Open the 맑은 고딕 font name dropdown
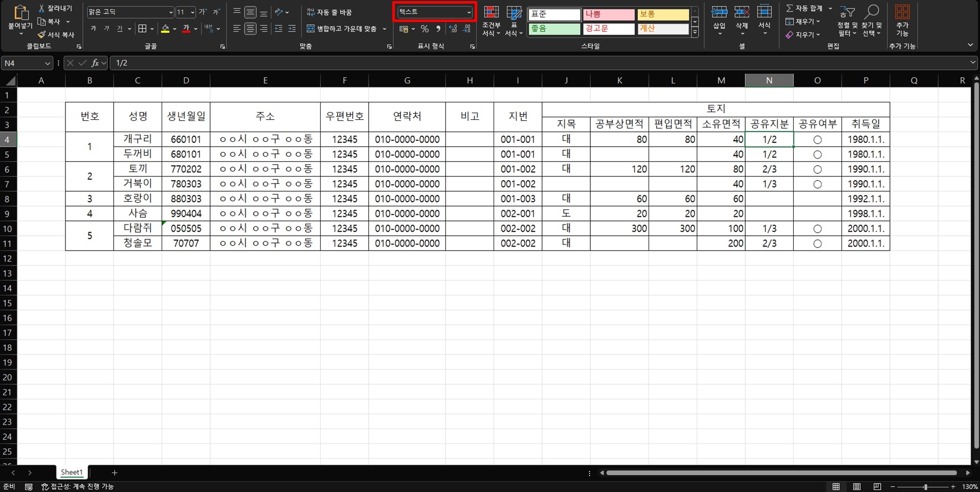 [x=170, y=12]
